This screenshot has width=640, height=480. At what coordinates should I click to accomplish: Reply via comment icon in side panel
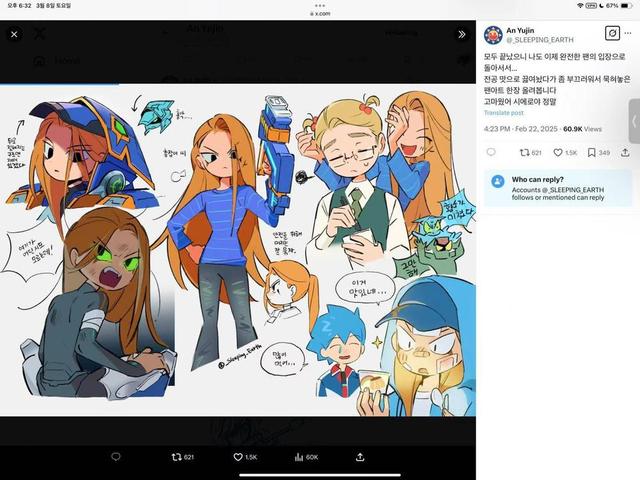point(491,152)
